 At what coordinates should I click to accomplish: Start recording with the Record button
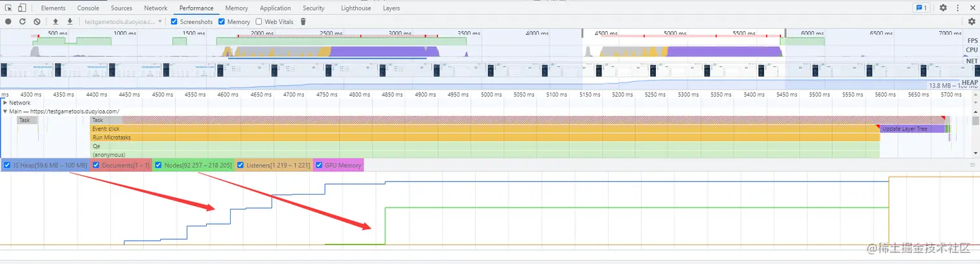pyautogui.click(x=8, y=21)
